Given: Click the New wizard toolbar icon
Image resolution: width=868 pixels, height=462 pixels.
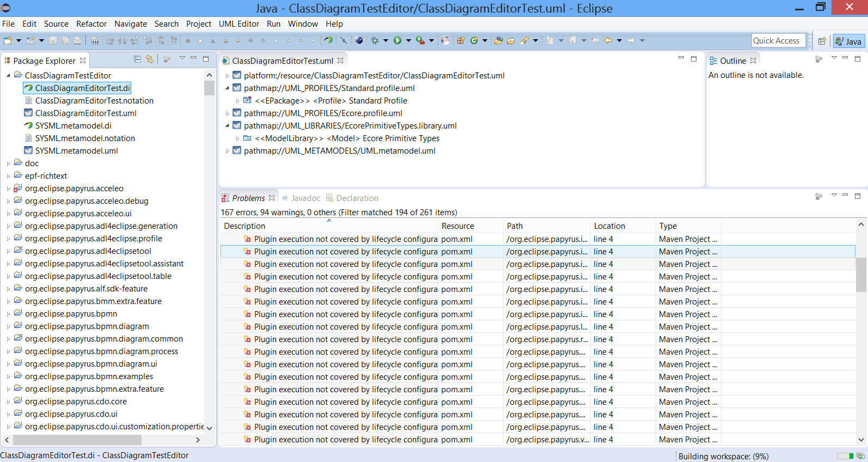Looking at the screenshot, I should click(x=8, y=40).
